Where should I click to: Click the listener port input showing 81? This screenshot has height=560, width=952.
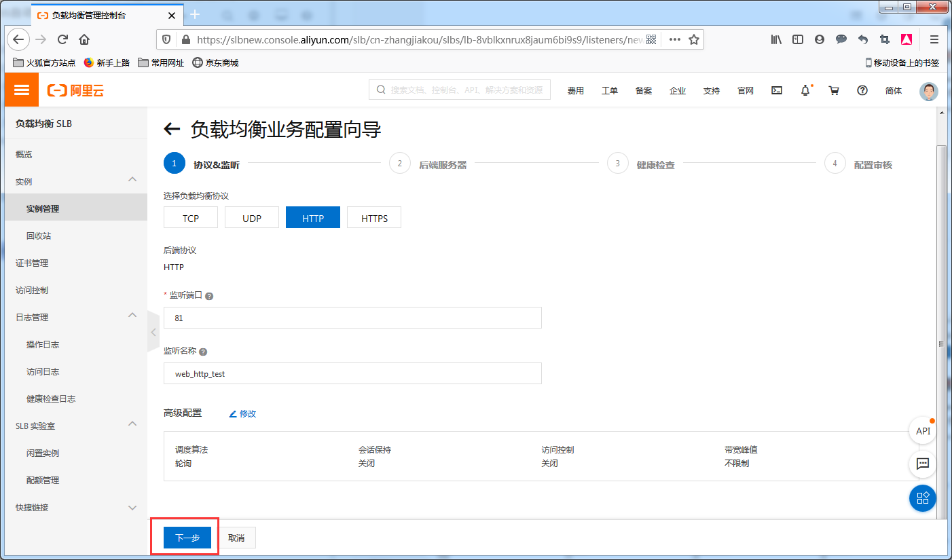[x=352, y=318]
